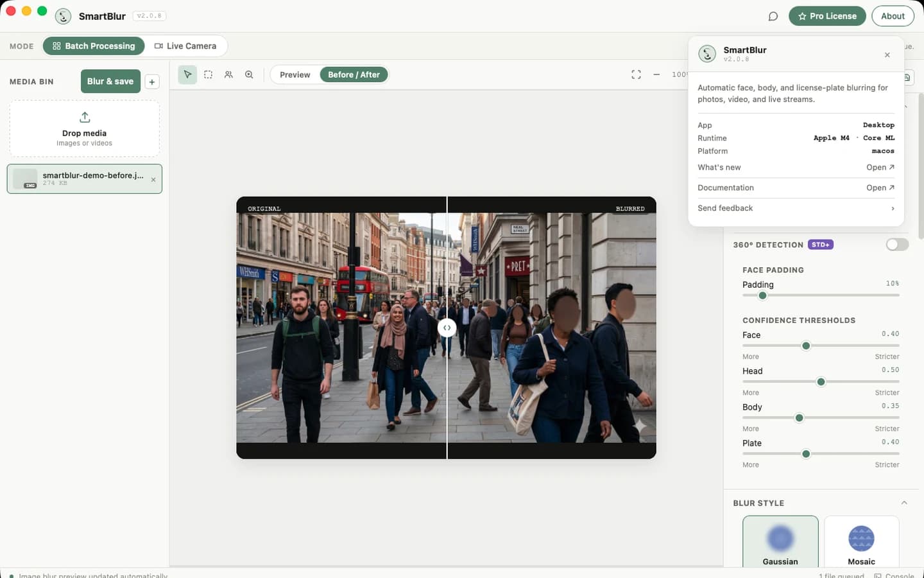Screen dimensions: 924x578
Task: Open What's new link
Action: [880, 167]
